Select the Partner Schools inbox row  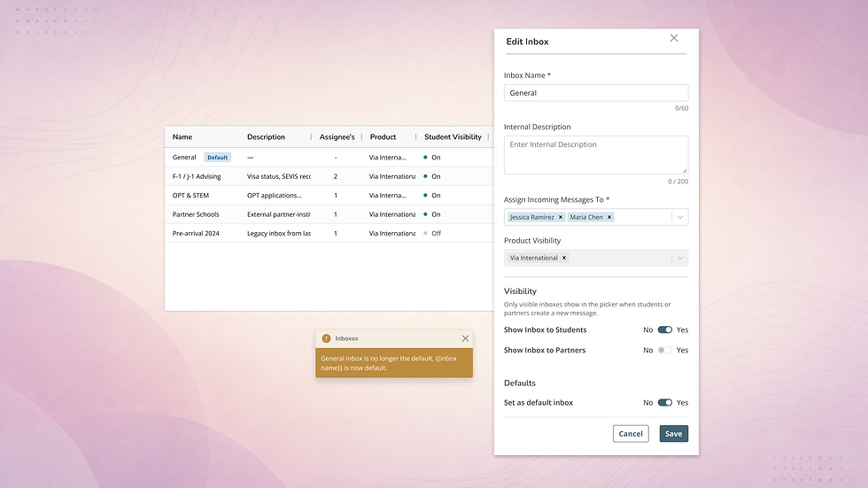pos(329,214)
